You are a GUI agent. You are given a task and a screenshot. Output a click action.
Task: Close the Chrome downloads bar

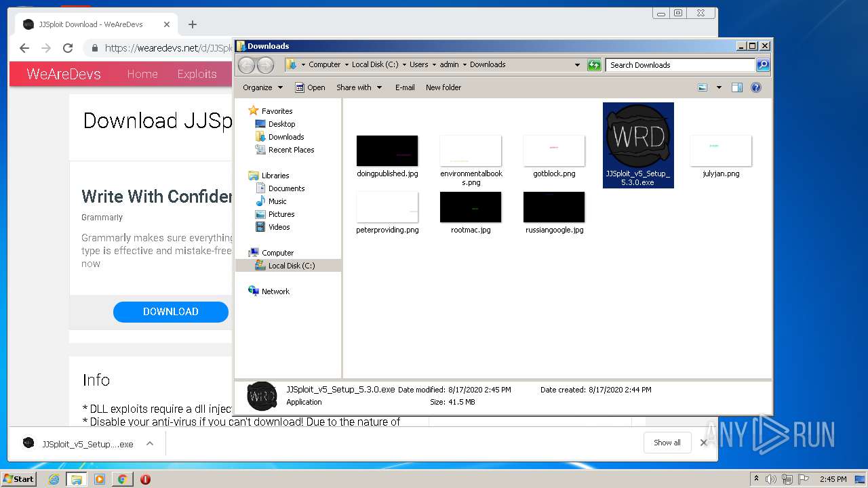point(703,443)
